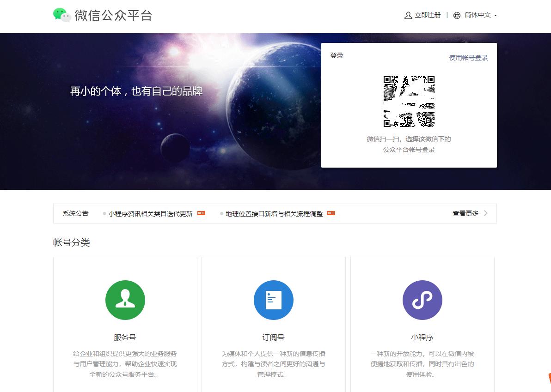
Task: Select the green 服务号 account icon
Action: (x=125, y=300)
